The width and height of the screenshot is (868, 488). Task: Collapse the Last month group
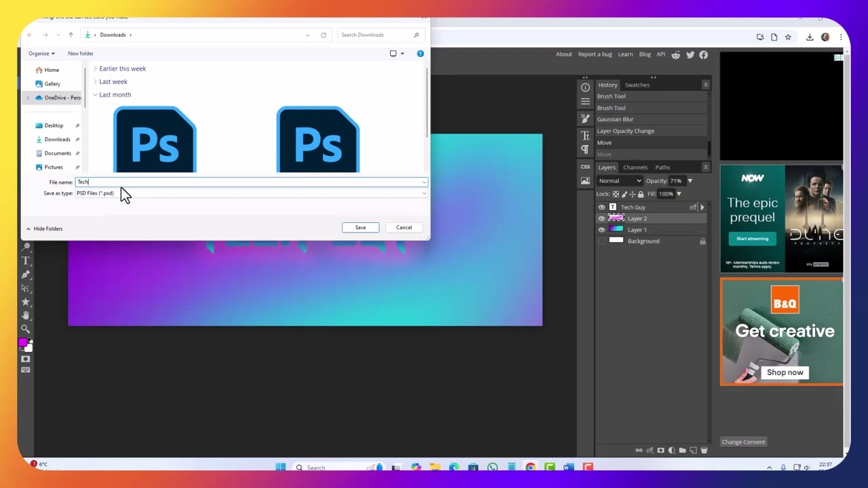tap(95, 95)
